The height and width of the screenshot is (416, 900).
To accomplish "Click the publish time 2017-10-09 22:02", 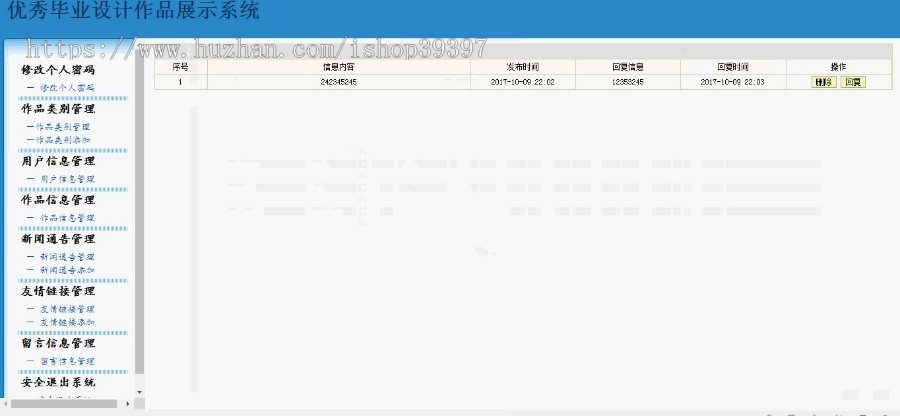I will pyautogui.click(x=523, y=82).
